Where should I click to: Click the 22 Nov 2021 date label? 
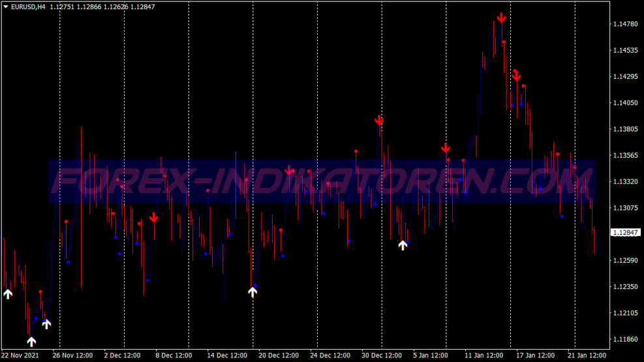coord(20,355)
